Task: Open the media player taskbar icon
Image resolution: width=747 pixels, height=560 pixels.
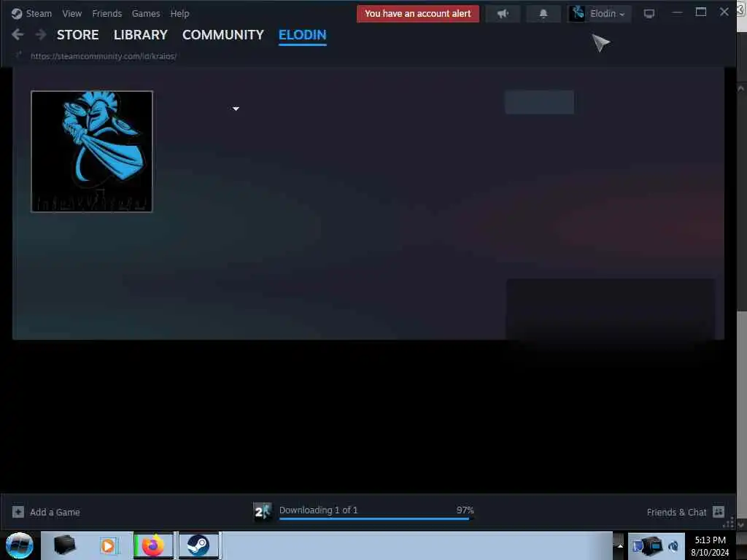Action: [108, 545]
